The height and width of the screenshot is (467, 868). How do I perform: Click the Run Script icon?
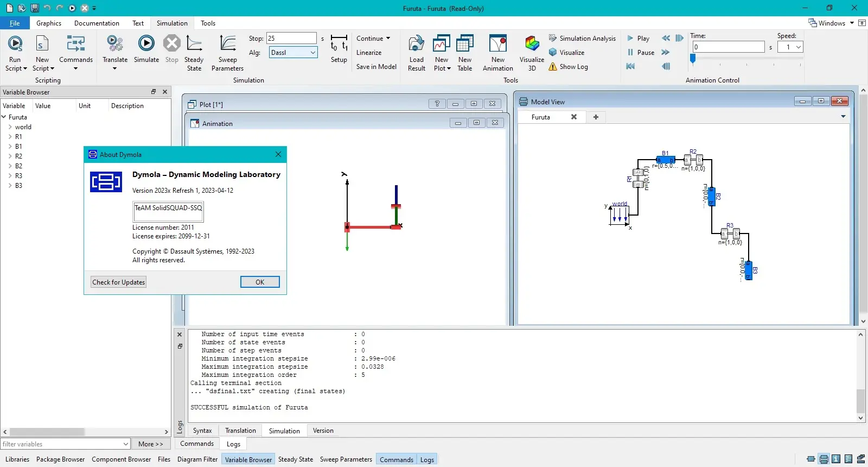(15, 43)
